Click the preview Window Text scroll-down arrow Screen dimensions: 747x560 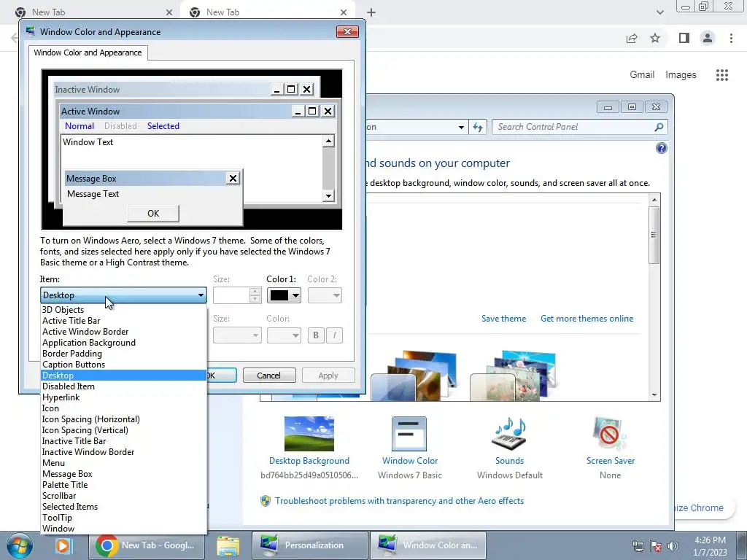pyautogui.click(x=328, y=195)
